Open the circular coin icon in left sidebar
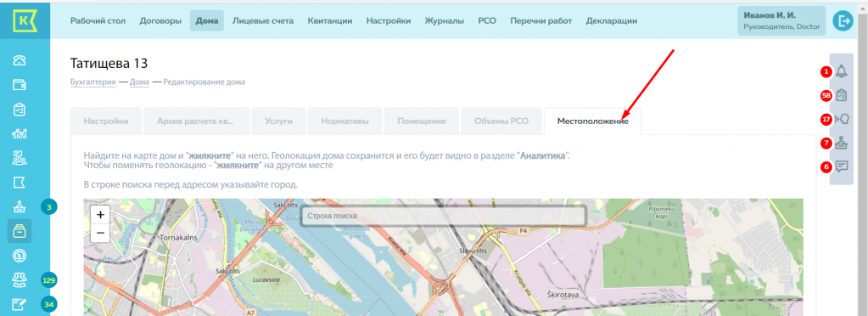868x316 pixels. tap(20, 257)
